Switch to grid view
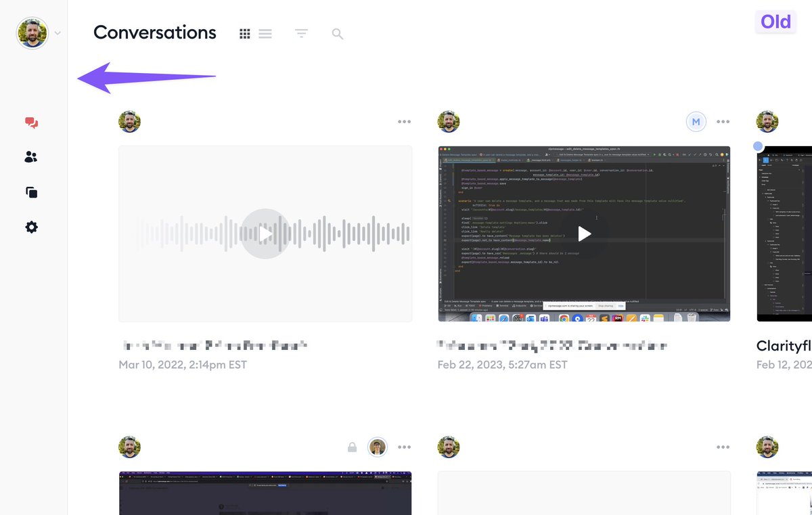The height and width of the screenshot is (515, 812). pyautogui.click(x=245, y=33)
